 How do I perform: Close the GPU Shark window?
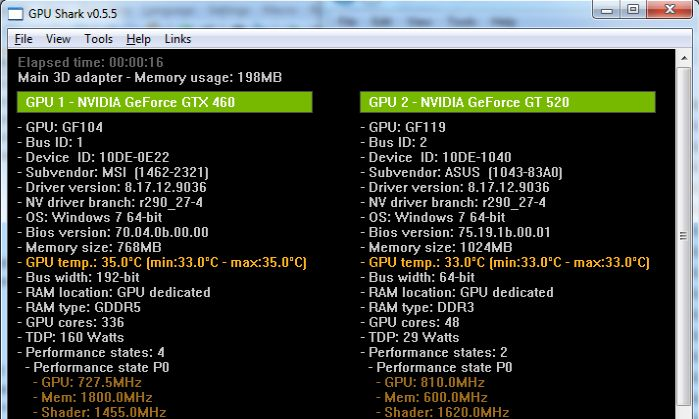pyautogui.click(x=670, y=10)
